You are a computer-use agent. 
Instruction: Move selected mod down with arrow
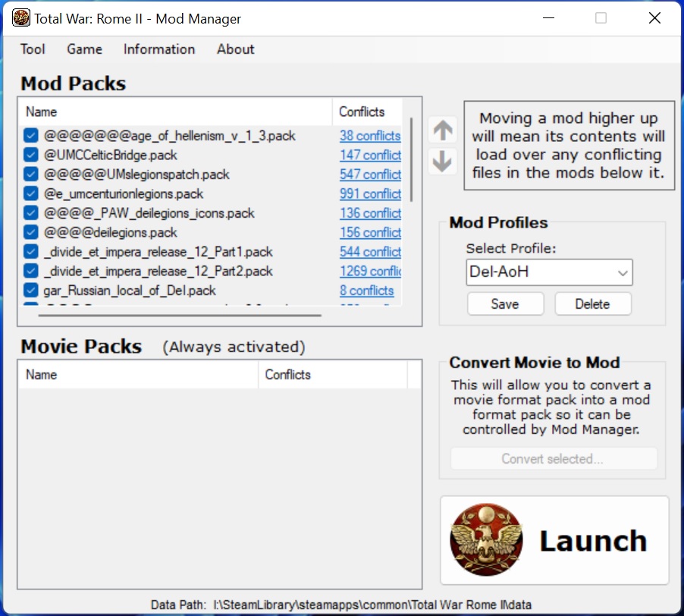point(443,162)
